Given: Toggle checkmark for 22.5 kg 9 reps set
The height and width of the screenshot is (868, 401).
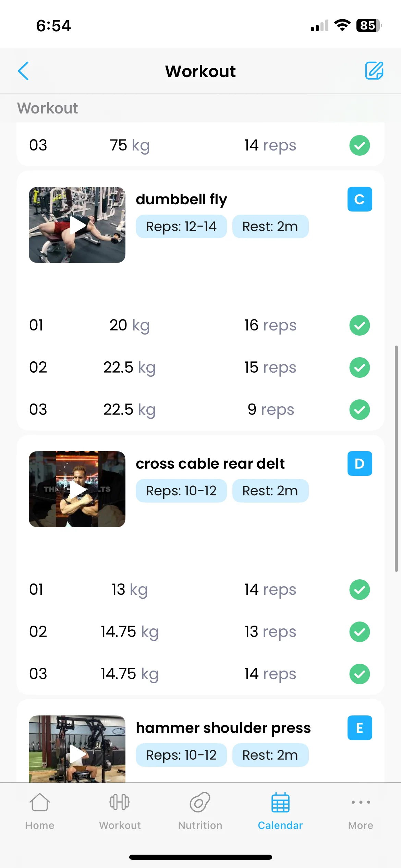Looking at the screenshot, I should 360,410.
